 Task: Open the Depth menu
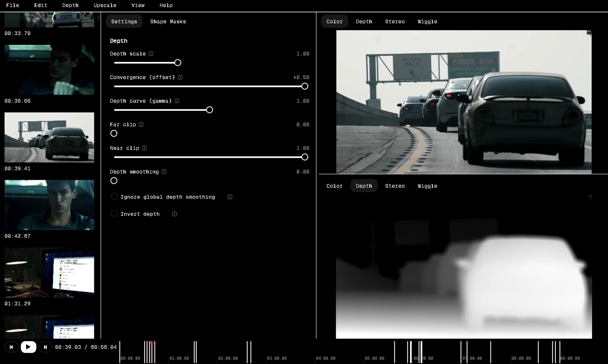[70, 5]
